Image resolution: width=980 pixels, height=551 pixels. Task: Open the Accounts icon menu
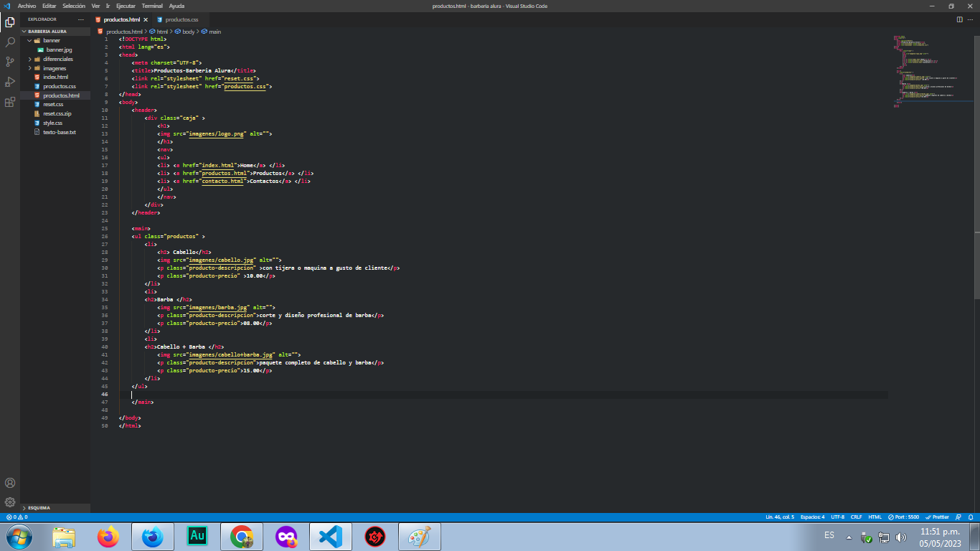[10, 483]
